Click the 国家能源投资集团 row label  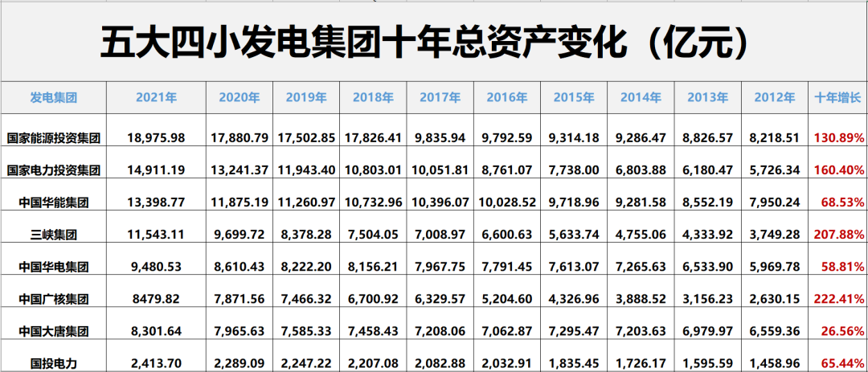click(x=53, y=138)
